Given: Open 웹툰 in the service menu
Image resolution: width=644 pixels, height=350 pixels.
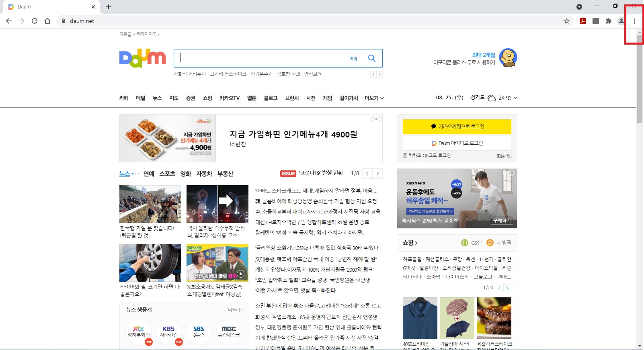Looking at the screenshot, I should click(x=252, y=98).
